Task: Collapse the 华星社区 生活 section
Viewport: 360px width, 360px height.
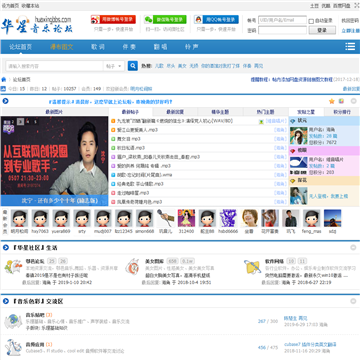Action: [353, 248]
